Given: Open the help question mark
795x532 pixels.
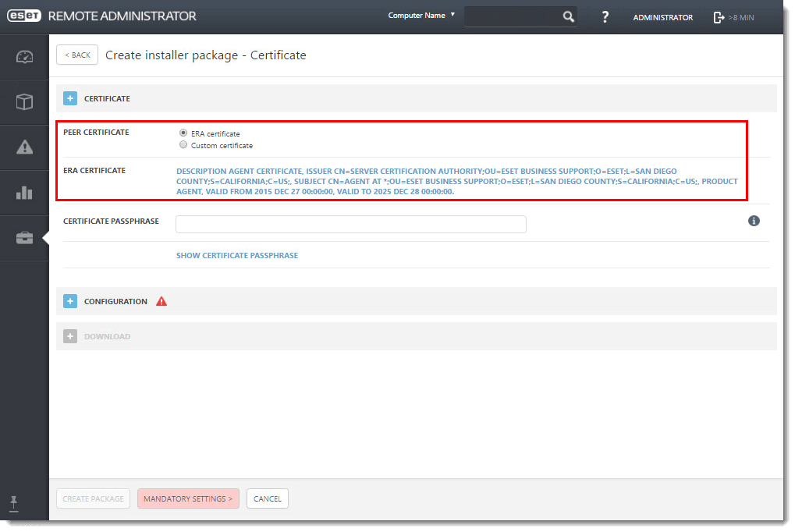Looking at the screenshot, I should (605, 16).
